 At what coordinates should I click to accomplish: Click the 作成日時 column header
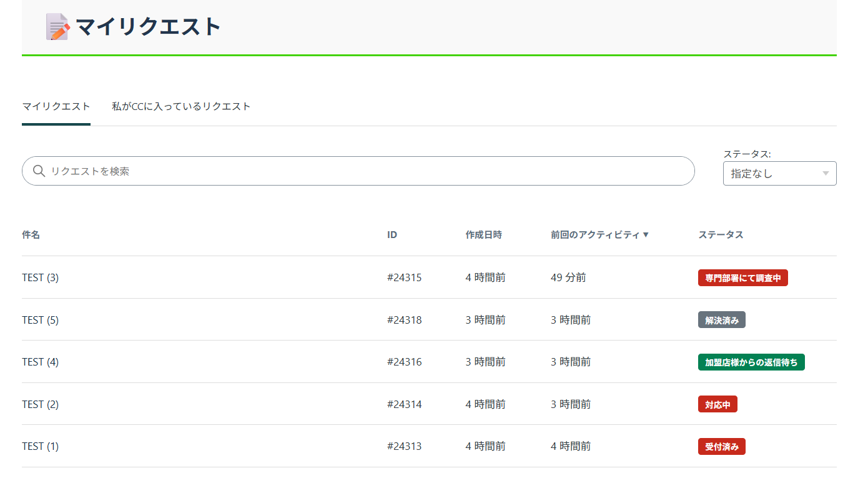pyautogui.click(x=483, y=235)
